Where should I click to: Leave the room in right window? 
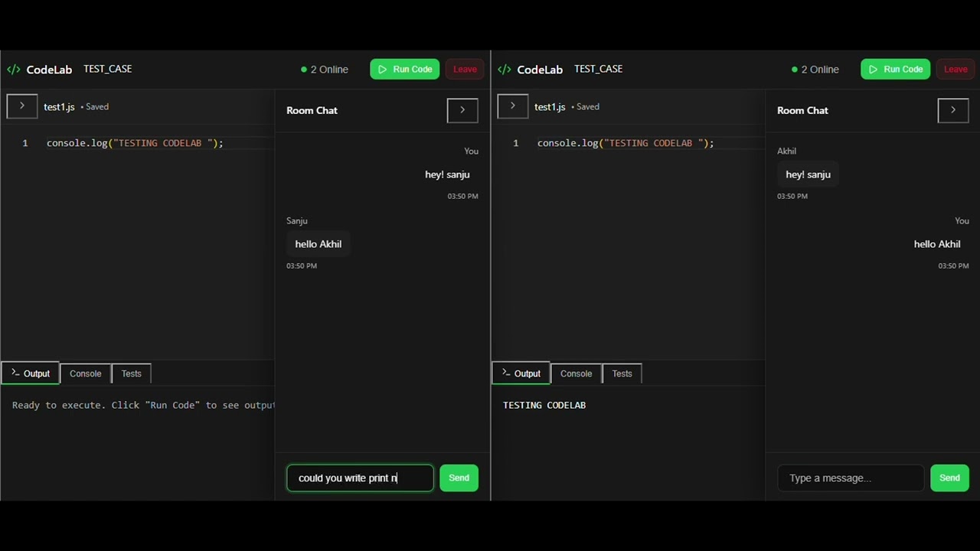[955, 69]
